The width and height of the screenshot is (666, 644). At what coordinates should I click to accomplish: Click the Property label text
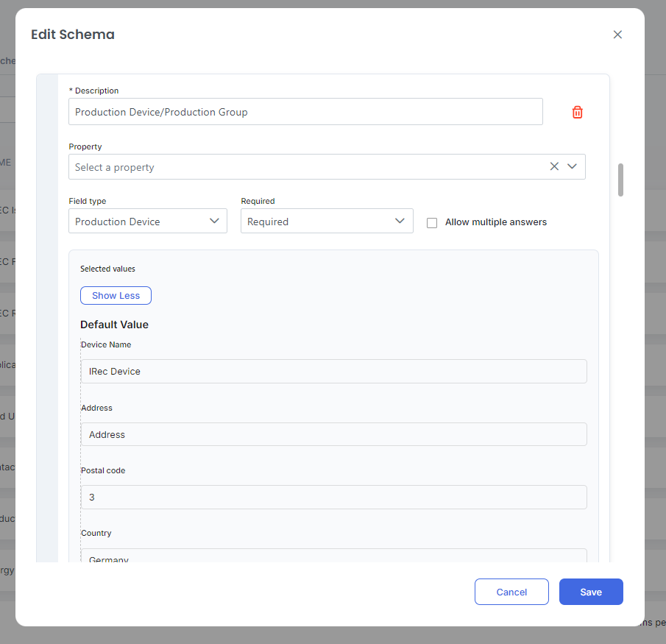(85, 146)
